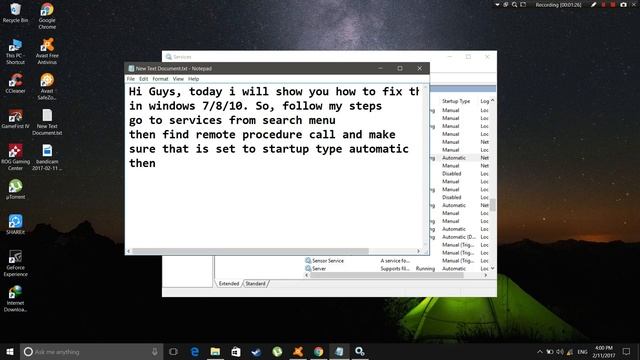This screenshot has height=360, width=640.
Task: Switch to Services app on the taskbar
Action: (x=360, y=351)
